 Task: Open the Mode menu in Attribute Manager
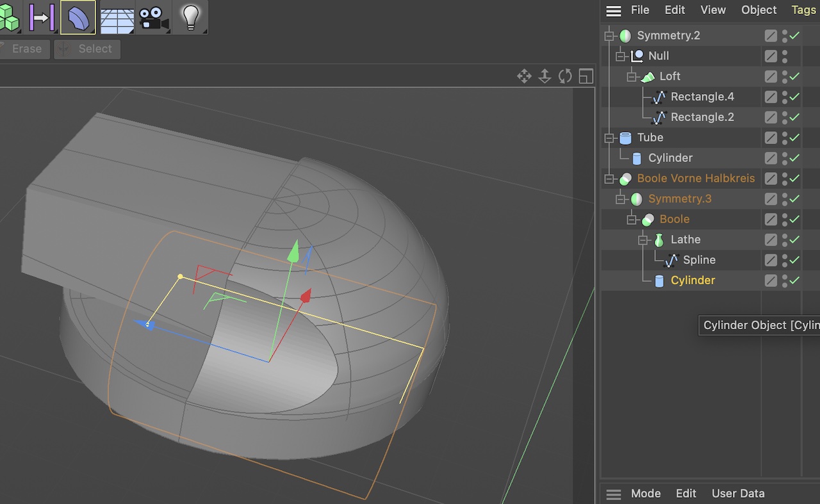click(x=646, y=494)
